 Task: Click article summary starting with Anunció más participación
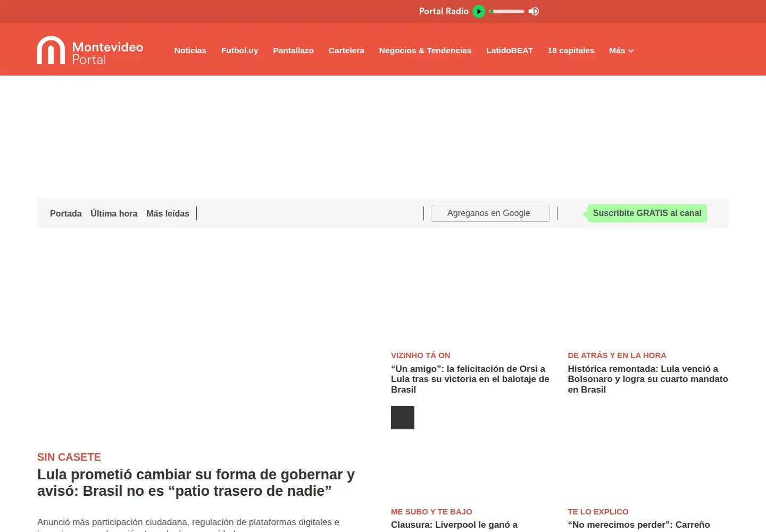188,525
